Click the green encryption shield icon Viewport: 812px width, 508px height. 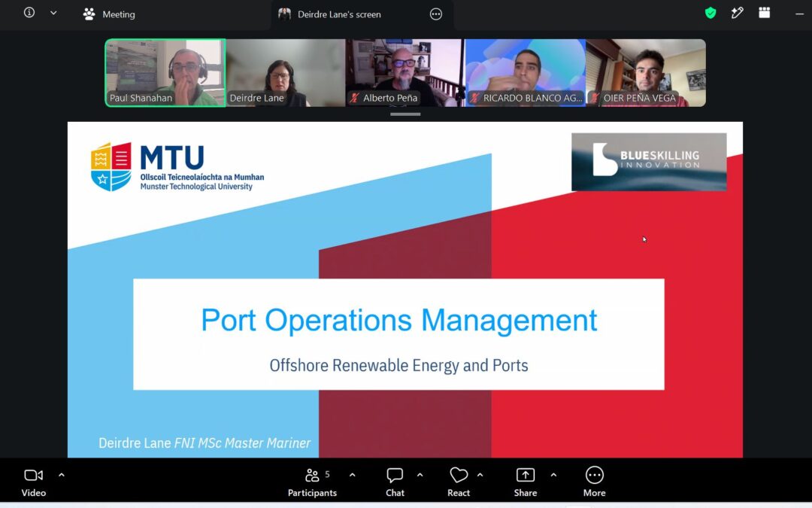point(710,13)
